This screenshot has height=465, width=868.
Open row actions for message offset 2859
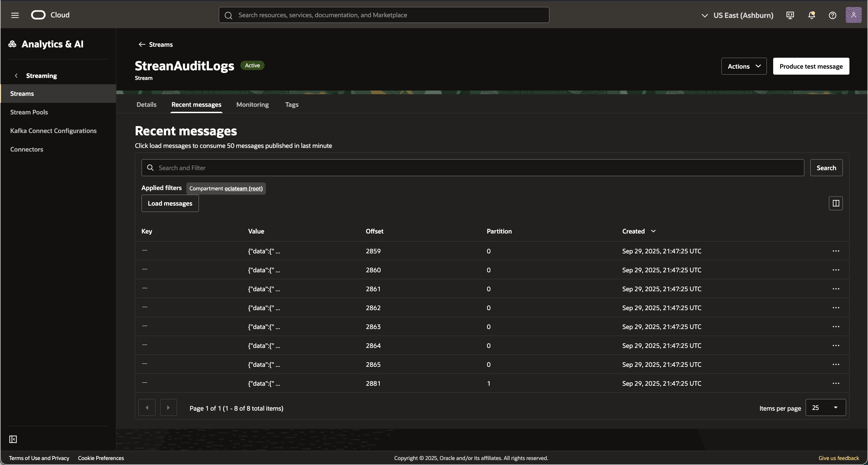click(836, 251)
